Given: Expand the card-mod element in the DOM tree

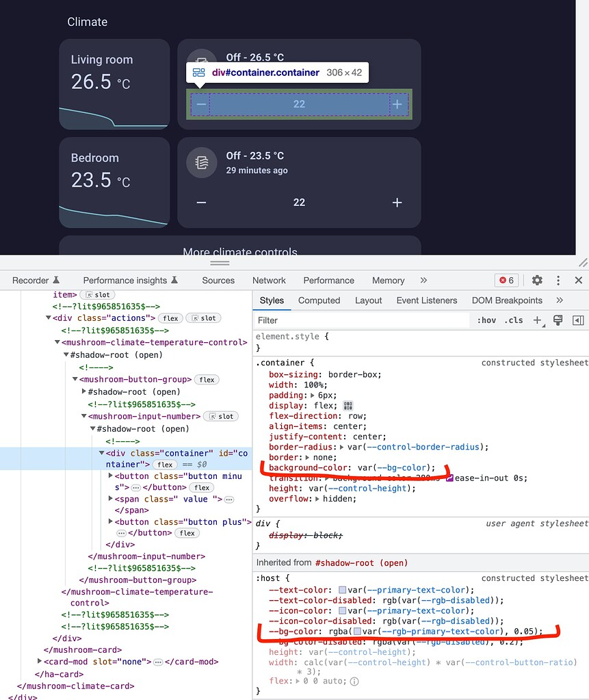Looking at the screenshot, I should [x=40, y=662].
